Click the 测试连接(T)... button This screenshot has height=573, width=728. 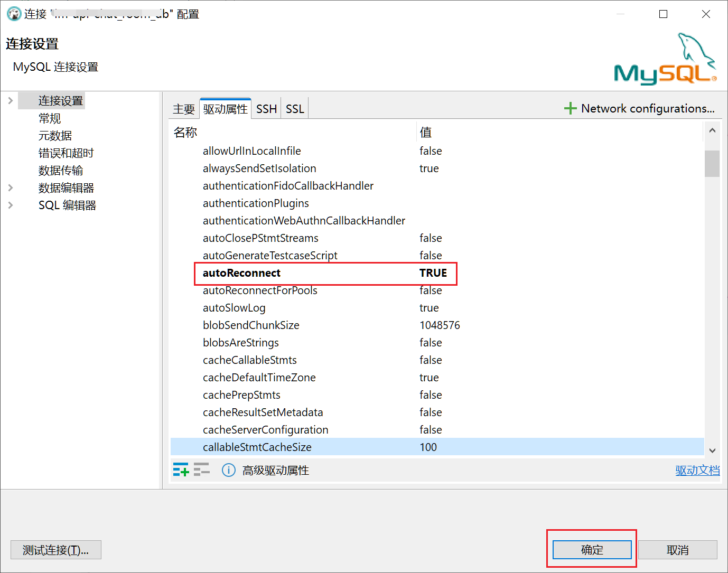click(x=55, y=550)
